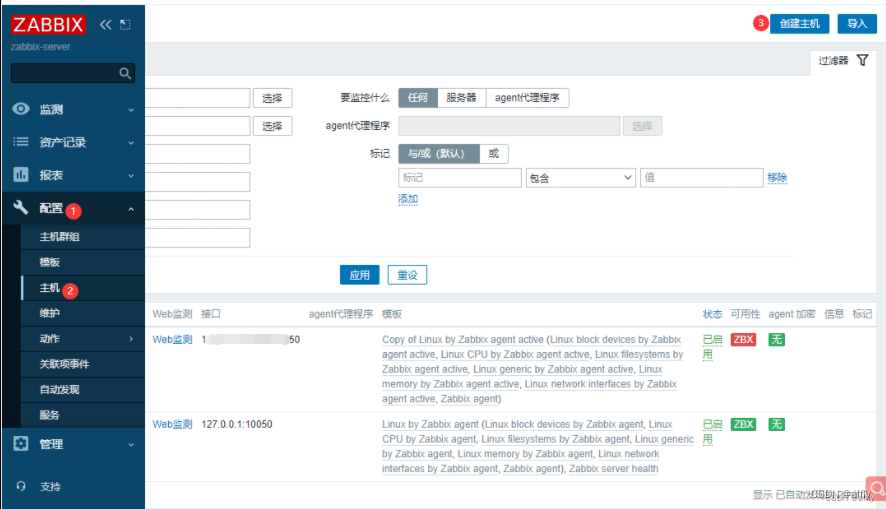886x509 pixels.
Task: Click the green ZBX availability badge
Action: (x=743, y=424)
